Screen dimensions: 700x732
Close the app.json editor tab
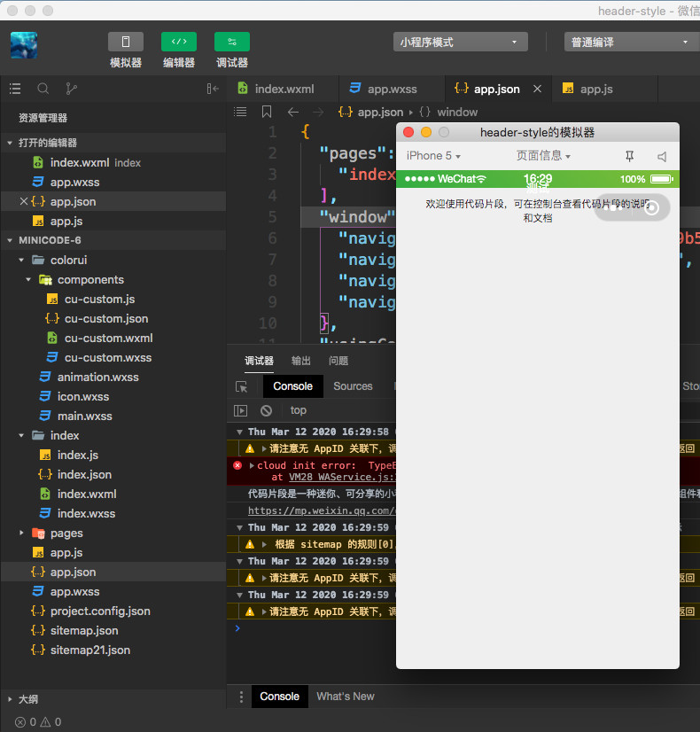pyautogui.click(x=538, y=89)
